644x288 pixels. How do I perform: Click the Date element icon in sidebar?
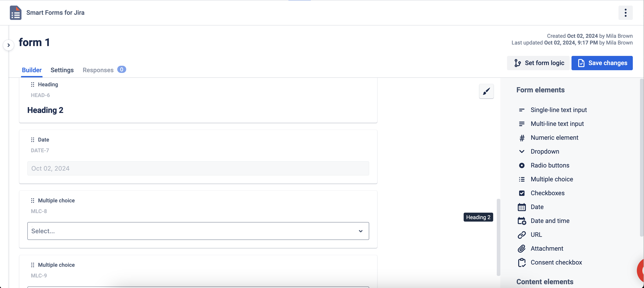[x=521, y=207]
